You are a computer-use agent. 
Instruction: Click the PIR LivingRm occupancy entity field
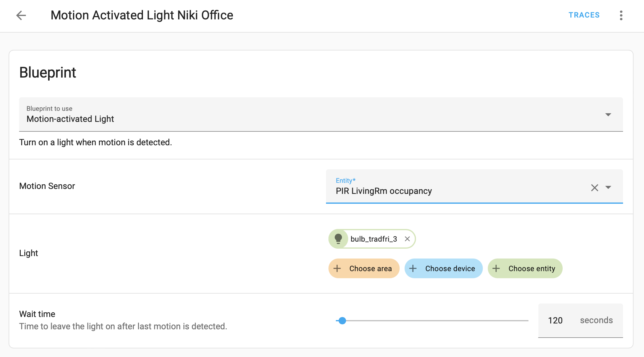[431, 191]
